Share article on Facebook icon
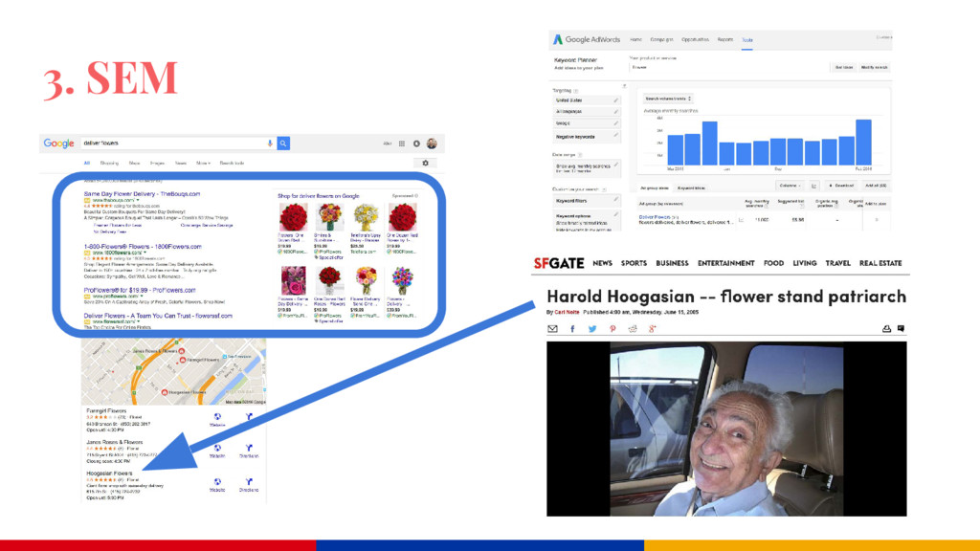Screen dimensions: 980x551 click(572, 329)
